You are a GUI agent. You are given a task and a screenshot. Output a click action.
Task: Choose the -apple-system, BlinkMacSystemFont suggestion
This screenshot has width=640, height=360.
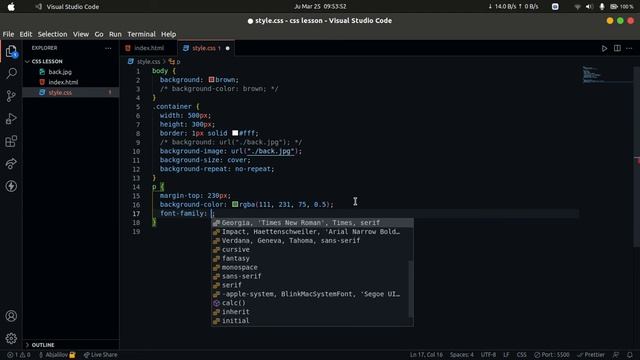pyautogui.click(x=312, y=294)
